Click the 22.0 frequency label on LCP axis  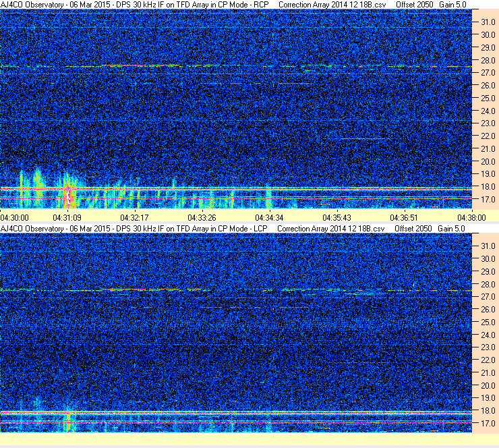488,360
